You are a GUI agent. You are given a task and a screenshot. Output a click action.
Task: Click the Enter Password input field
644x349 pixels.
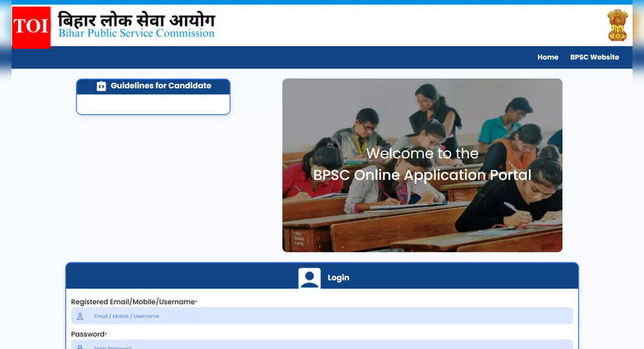[322, 347]
